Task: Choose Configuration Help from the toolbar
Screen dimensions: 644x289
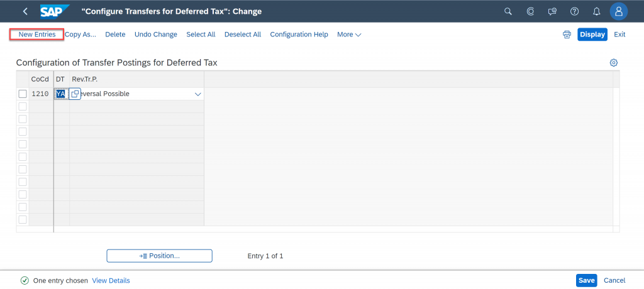Action: [x=299, y=35]
